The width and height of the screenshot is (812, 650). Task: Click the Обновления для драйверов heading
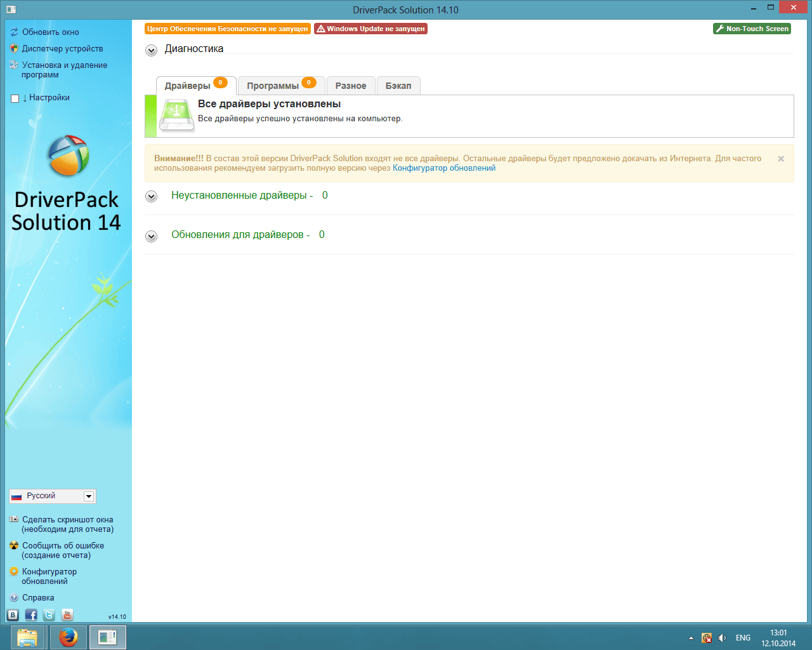[240, 235]
